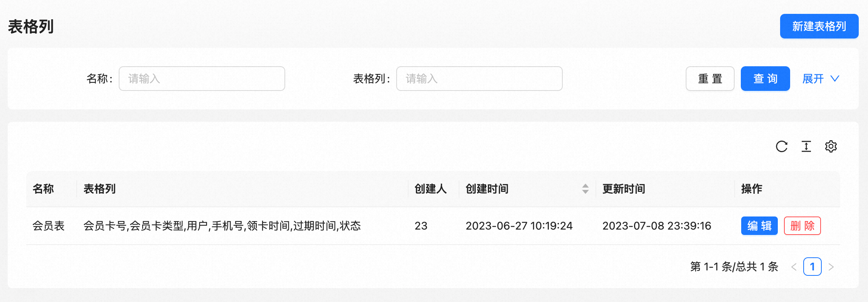Click the 更新时间 column header
The height and width of the screenshot is (302, 868).
pyautogui.click(x=624, y=189)
